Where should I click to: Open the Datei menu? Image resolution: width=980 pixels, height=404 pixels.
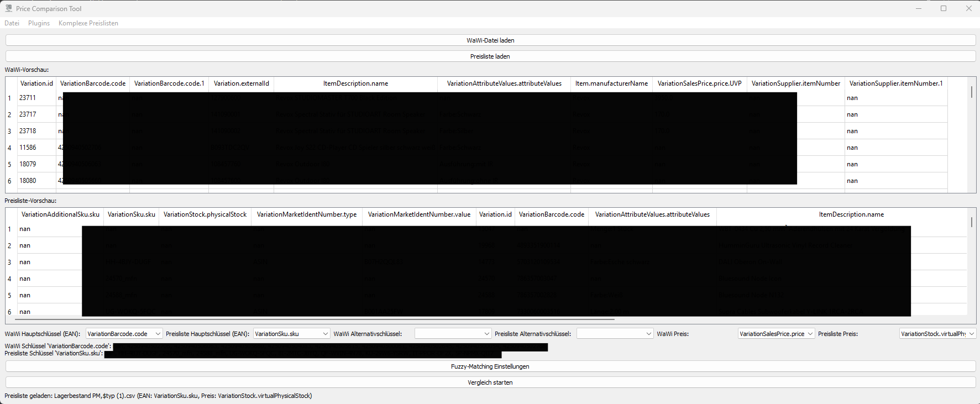point(12,23)
